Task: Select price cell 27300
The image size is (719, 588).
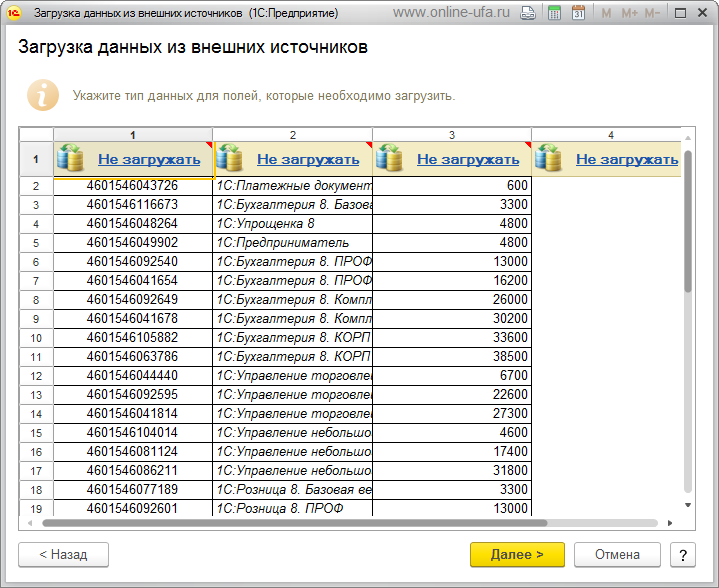Action: click(x=452, y=414)
